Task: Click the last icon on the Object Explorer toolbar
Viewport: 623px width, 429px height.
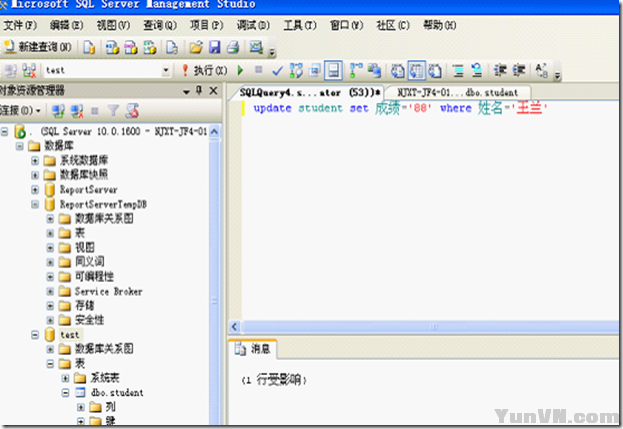Action: click(x=132, y=111)
